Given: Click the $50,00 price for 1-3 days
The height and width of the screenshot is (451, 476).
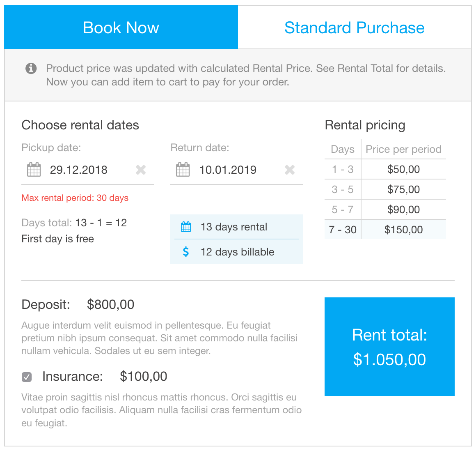Looking at the screenshot, I should (403, 169).
